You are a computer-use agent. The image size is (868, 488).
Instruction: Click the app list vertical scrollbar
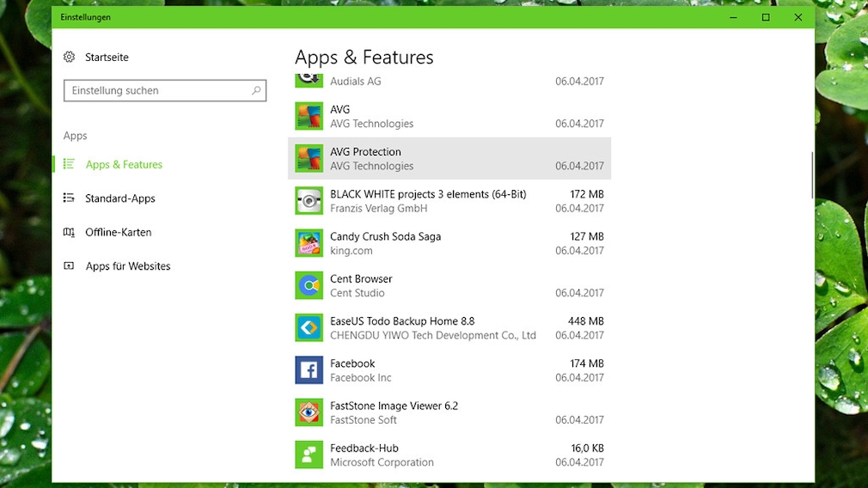(811, 175)
